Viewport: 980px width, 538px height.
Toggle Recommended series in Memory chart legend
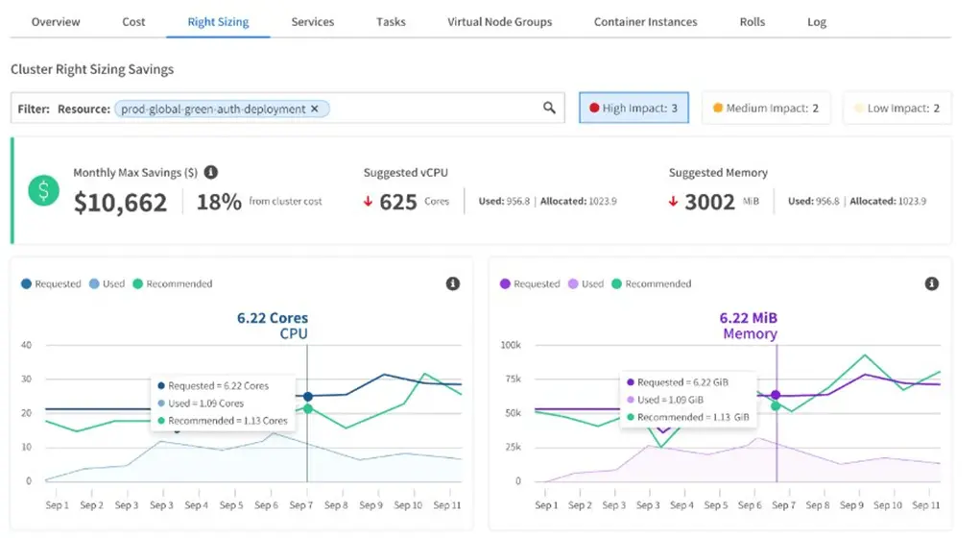[651, 283]
